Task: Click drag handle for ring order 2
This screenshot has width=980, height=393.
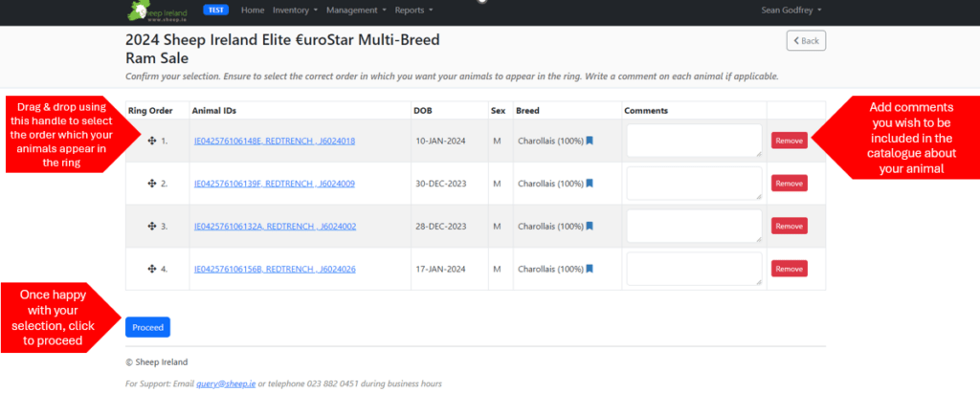Action: click(x=152, y=184)
